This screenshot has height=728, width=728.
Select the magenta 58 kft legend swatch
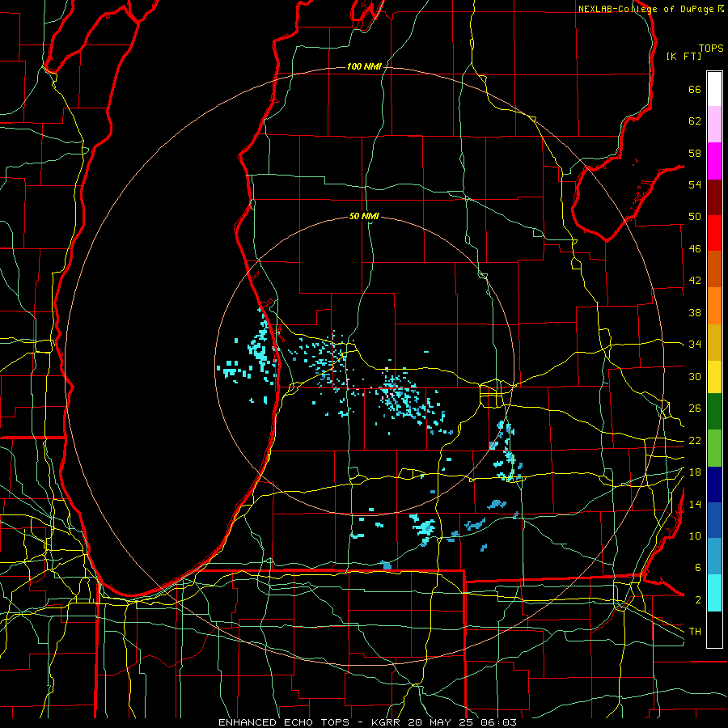pos(714,161)
